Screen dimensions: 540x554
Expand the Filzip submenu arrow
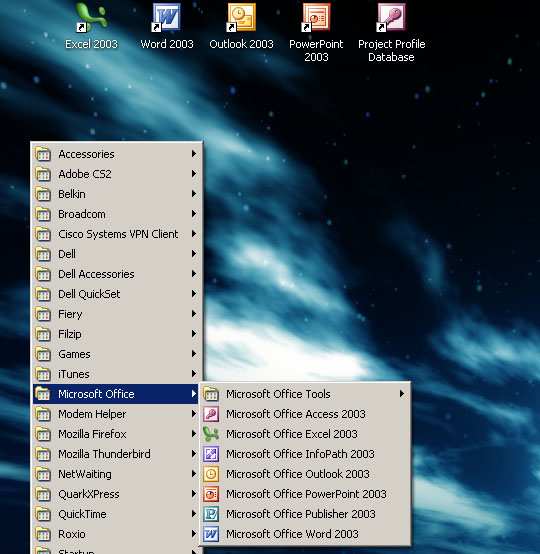point(194,334)
